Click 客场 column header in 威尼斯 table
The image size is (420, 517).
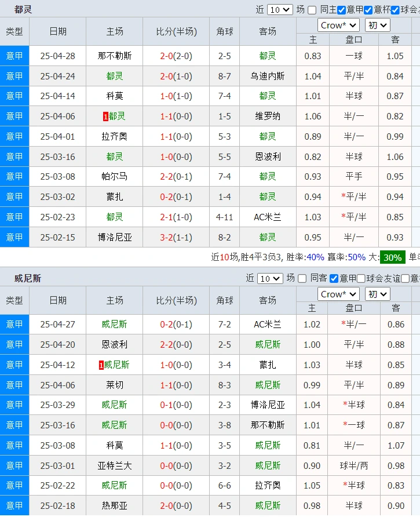coord(268,300)
